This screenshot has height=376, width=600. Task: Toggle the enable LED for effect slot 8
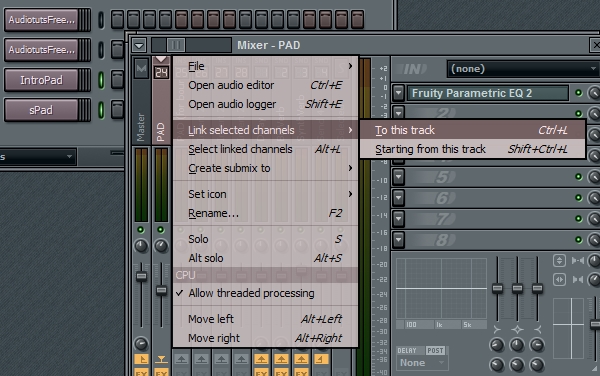(579, 240)
